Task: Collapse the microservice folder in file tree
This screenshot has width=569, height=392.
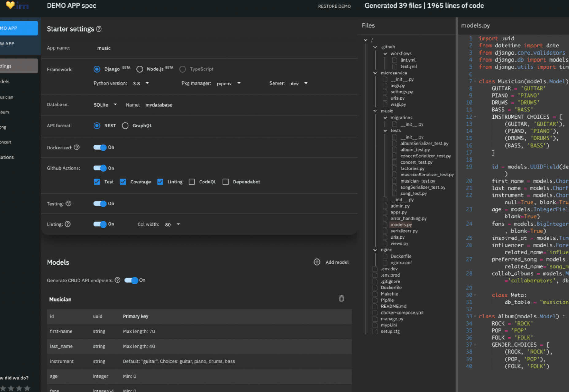Action: (x=375, y=73)
